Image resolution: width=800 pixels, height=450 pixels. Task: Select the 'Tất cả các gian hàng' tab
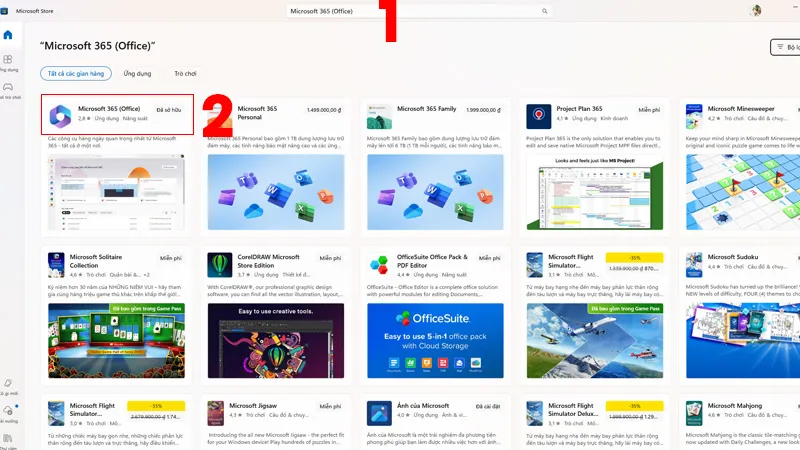[76, 73]
